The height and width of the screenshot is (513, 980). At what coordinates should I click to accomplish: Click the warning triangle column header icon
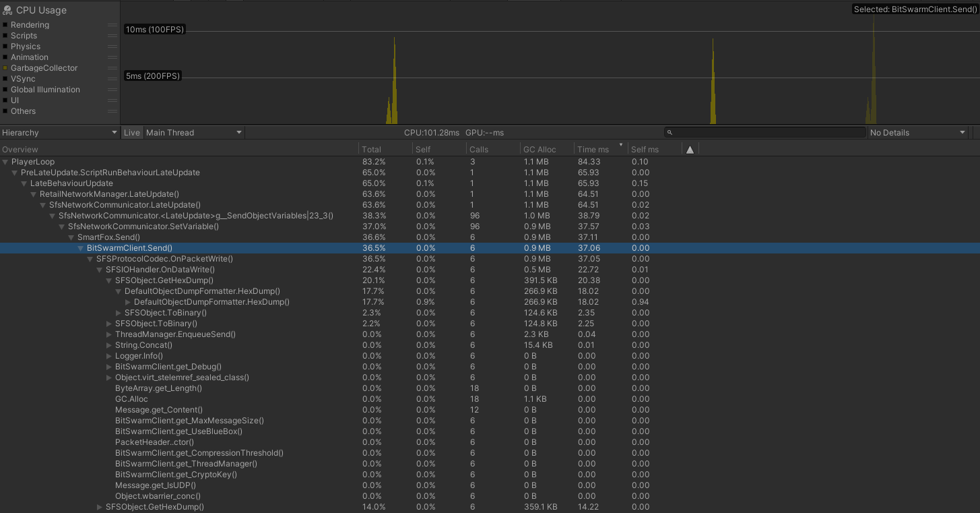tap(690, 150)
